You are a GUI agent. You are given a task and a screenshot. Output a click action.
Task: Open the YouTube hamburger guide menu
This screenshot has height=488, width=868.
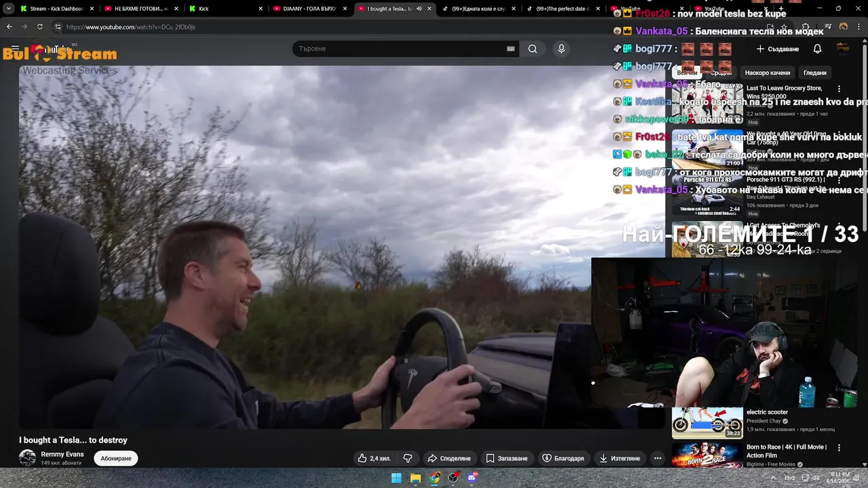[x=15, y=49]
